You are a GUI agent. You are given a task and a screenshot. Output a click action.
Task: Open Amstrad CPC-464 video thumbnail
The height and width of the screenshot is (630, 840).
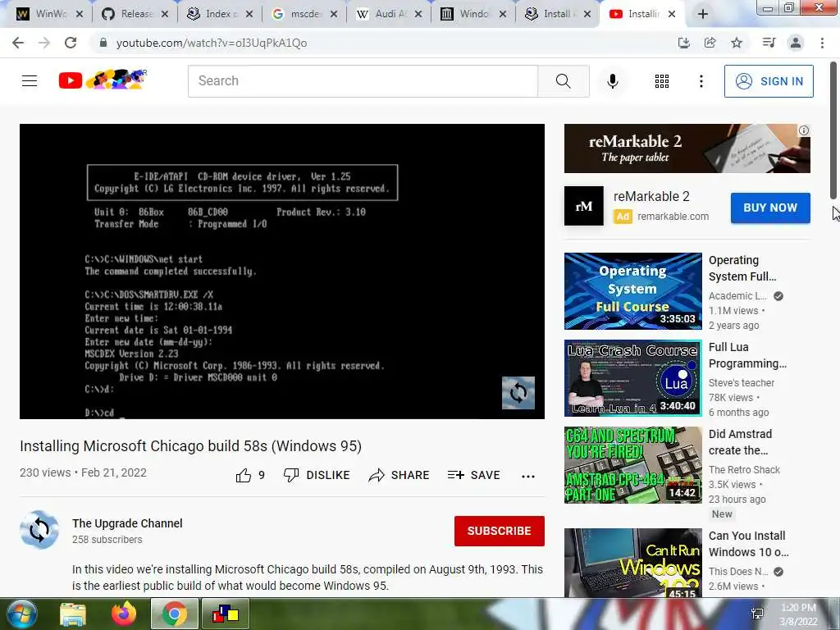click(632, 465)
